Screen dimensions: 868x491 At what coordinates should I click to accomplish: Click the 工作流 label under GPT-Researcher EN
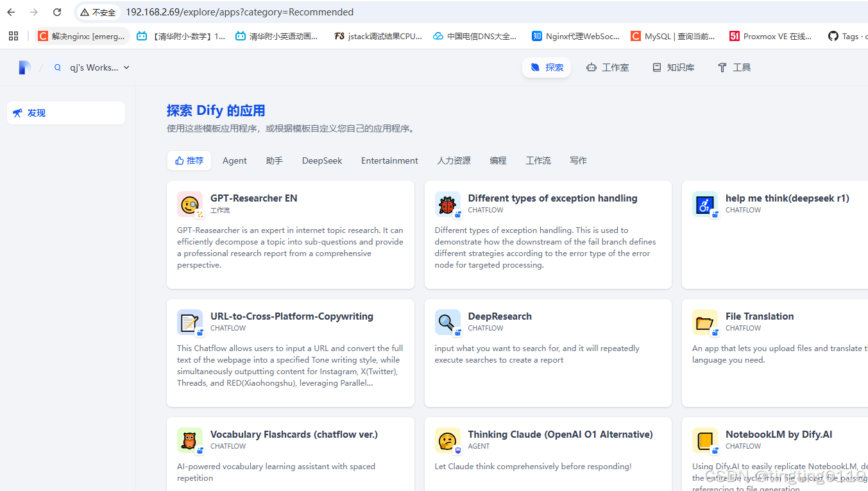(x=220, y=211)
